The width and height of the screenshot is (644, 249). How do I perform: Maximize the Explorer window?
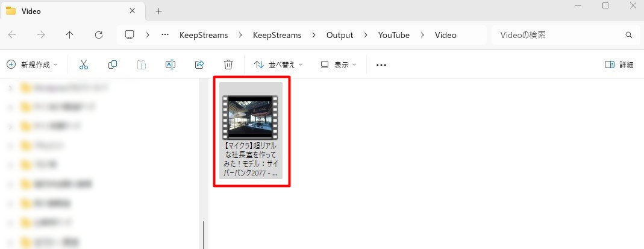point(605,5)
